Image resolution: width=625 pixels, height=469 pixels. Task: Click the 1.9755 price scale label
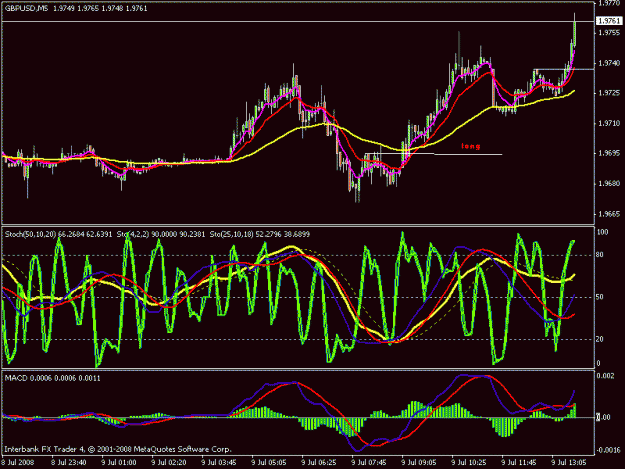[610, 33]
